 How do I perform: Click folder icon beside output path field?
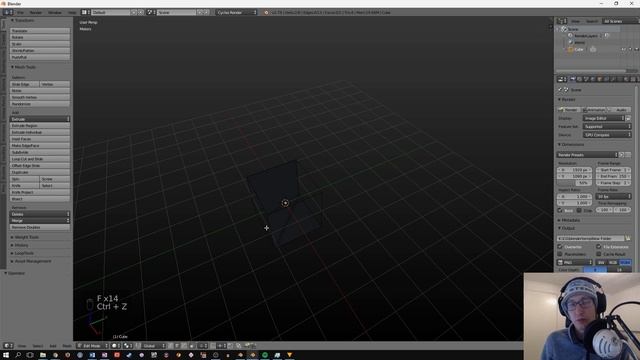tap(628, 238)
